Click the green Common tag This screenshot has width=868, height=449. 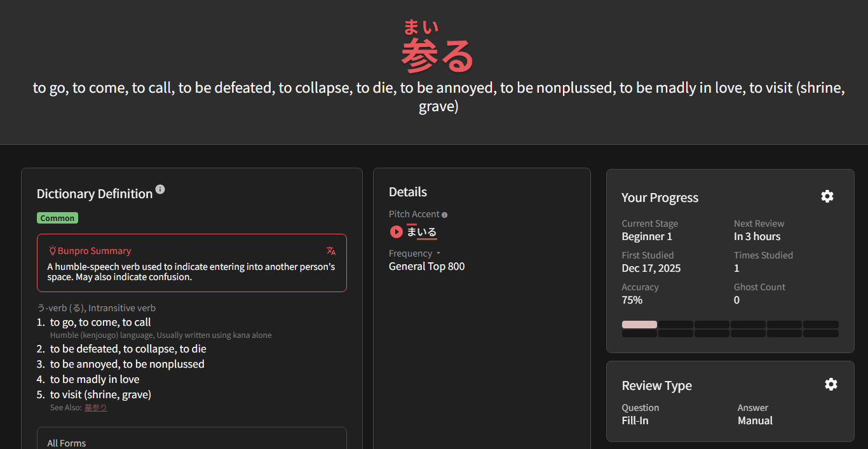(57, 218)
